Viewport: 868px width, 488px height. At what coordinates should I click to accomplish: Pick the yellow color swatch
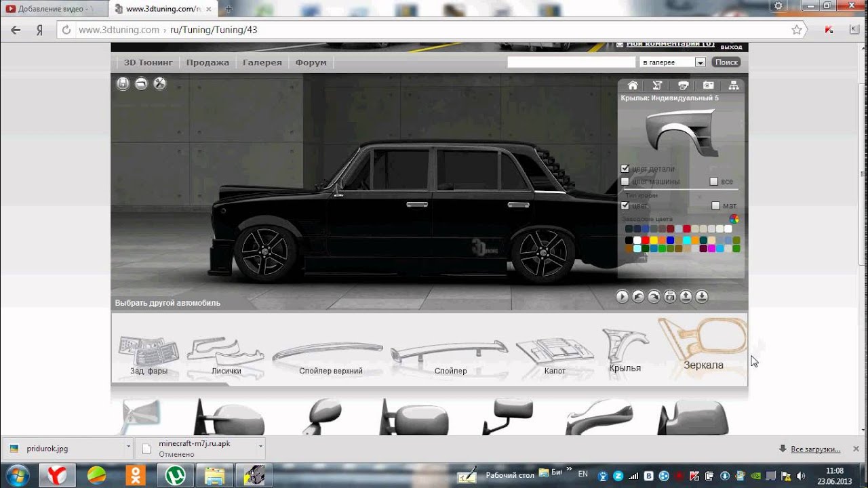tap(654, 240)
